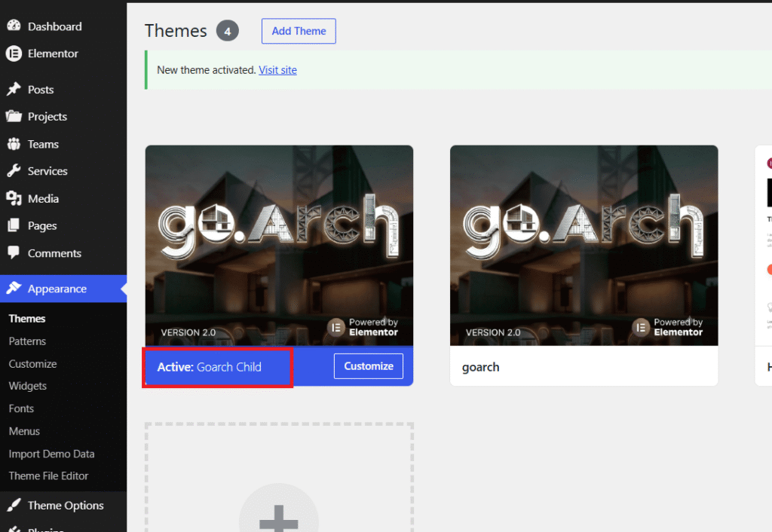Select the Themes submenu item
The height and width of the screenshot is (532, 772).
pyautogui.click(x=27, y=319)
